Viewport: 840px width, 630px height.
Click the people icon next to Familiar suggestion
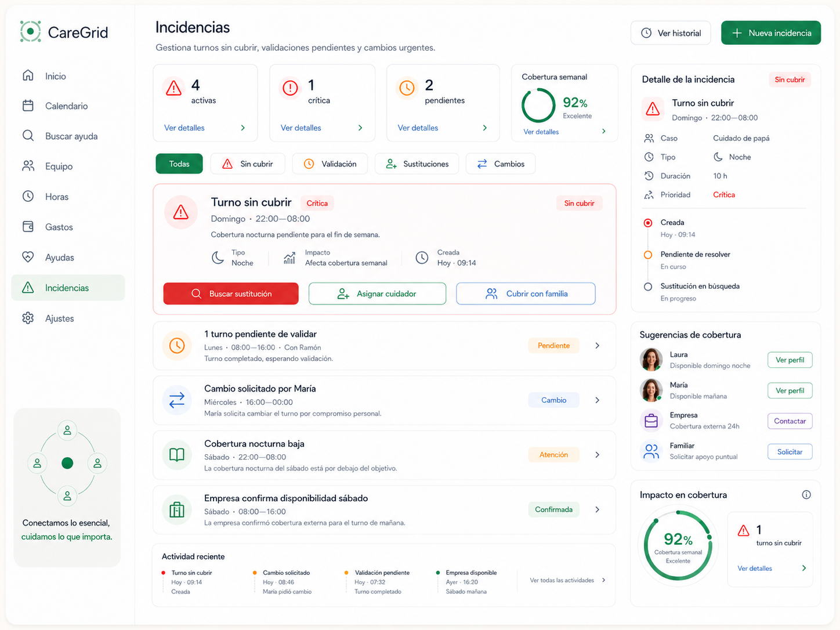[651, 451]
